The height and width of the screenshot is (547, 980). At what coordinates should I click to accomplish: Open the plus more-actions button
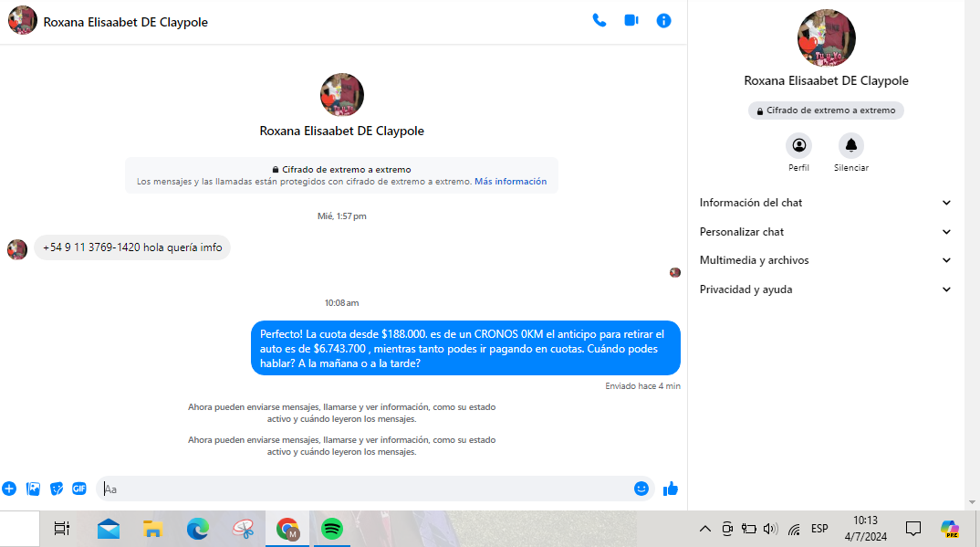(9, 489)
